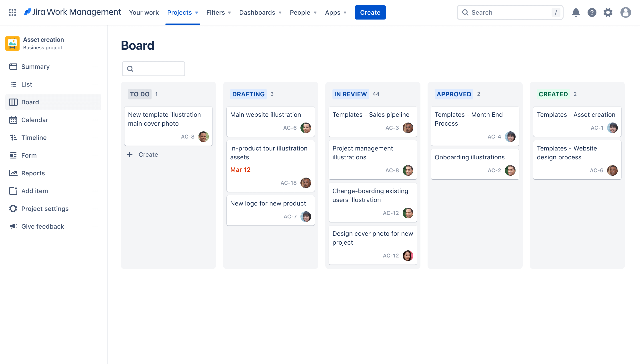Navigate to Timeline view

point(34,137)
